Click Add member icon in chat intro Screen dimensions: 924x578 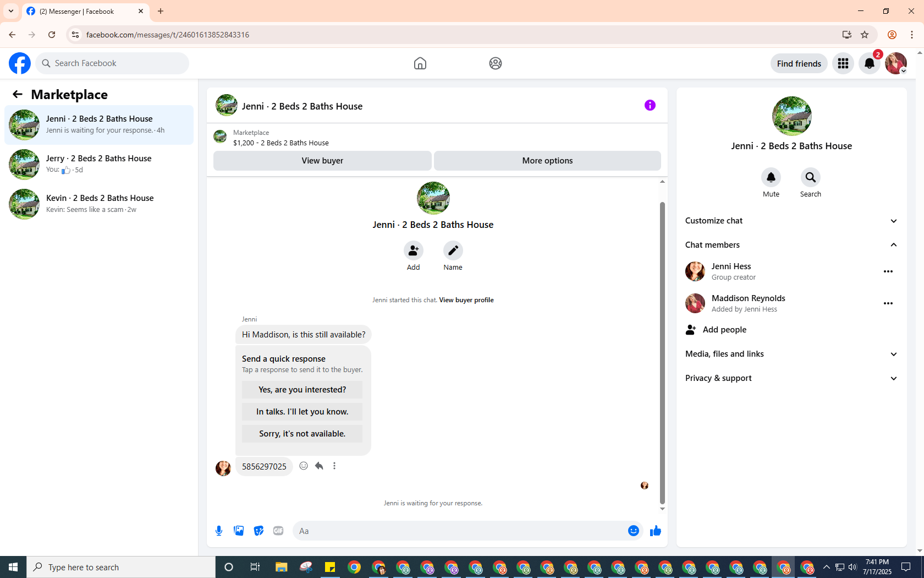(x=414, y=250)
